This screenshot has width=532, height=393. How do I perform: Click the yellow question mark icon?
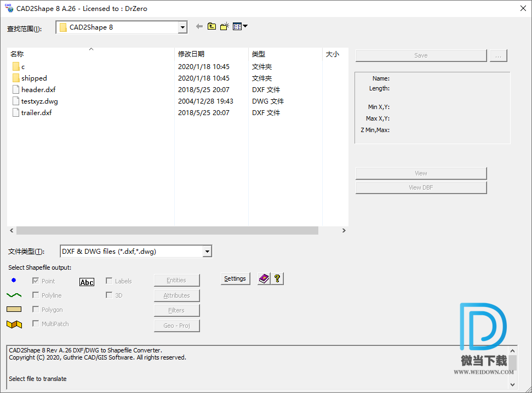[x=277, y=278]
